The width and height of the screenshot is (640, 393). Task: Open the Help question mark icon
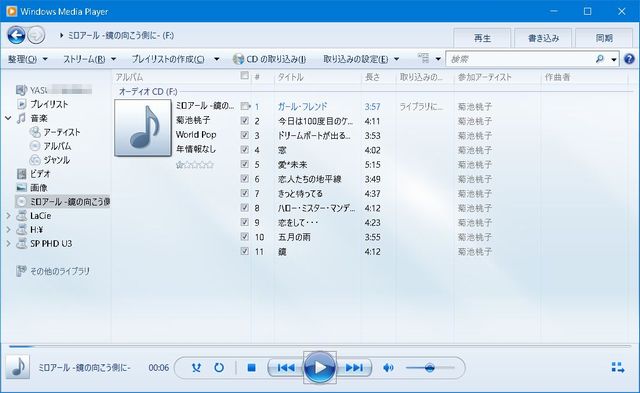point(629,59)
